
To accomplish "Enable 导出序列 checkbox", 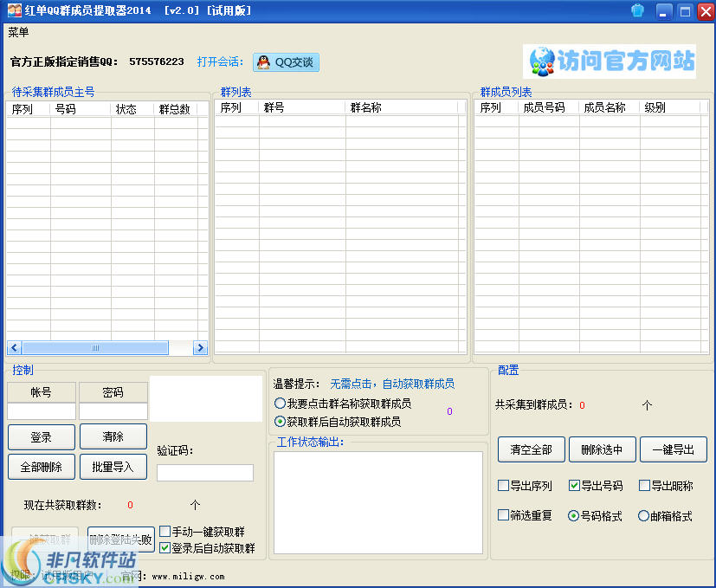I will 503,485.
